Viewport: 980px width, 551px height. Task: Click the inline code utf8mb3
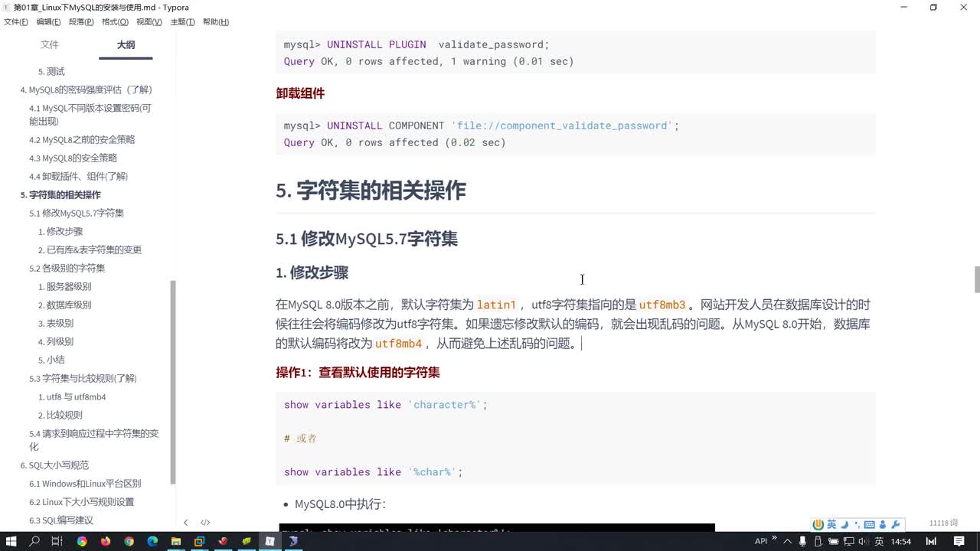coord(662,305)
